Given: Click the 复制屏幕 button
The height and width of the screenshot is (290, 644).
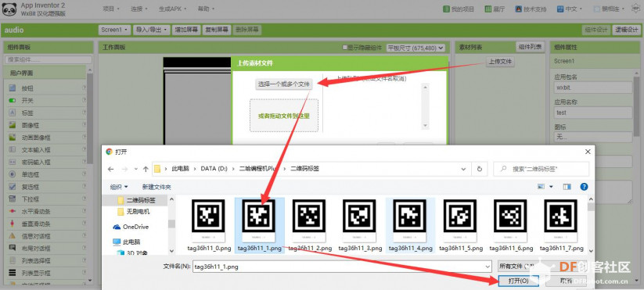Looking at the screenshot, I should point(217,30).
